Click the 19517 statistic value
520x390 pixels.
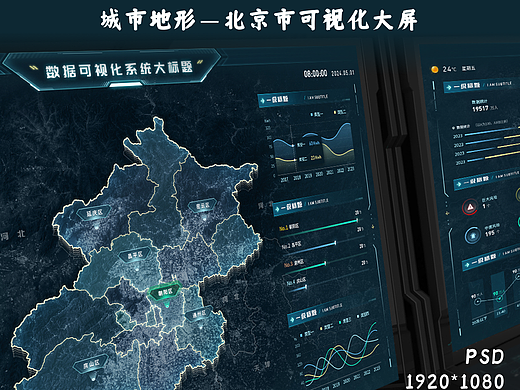coord(480,109)
